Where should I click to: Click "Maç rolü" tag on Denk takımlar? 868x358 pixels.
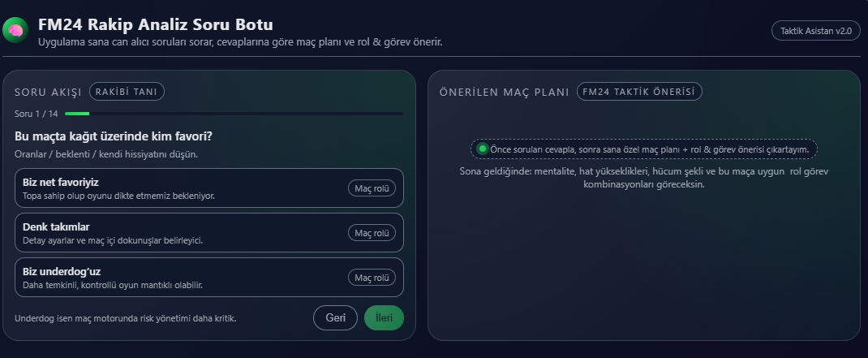(372, 233)
